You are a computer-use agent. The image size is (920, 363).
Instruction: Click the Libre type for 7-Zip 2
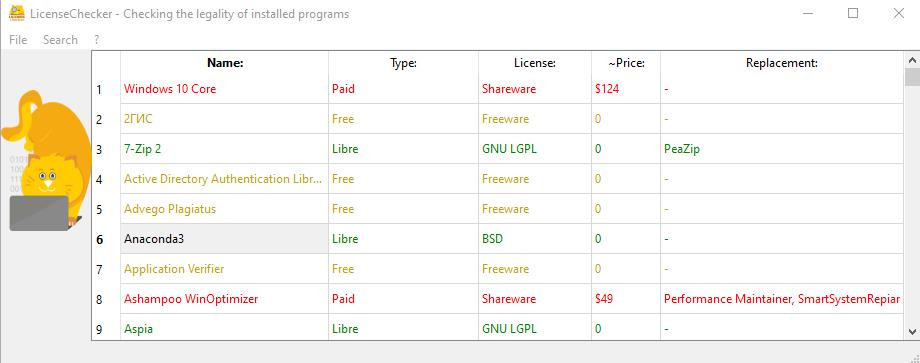click(403, 149)
